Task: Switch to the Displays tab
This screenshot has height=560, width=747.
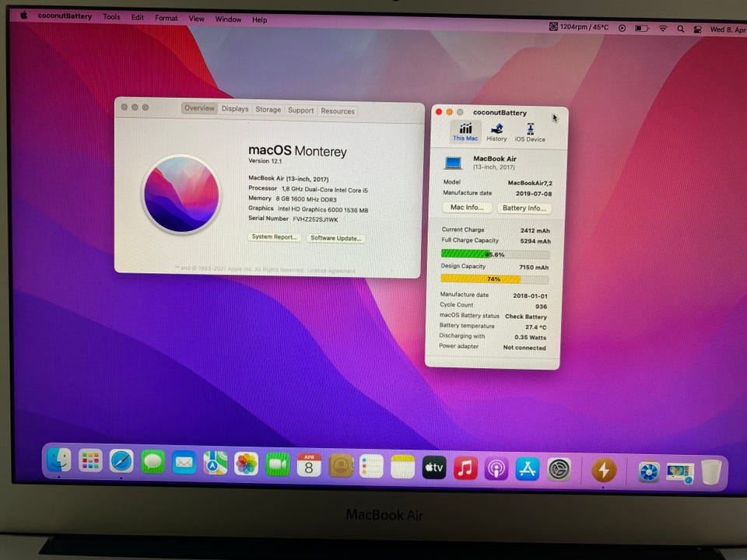Action: [235, 109]
